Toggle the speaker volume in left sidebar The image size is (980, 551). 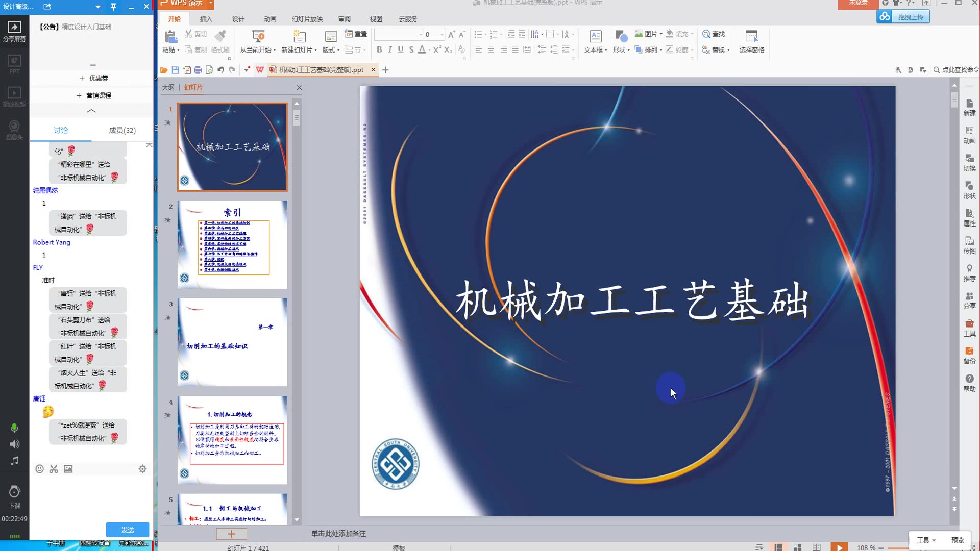(15, 444)
